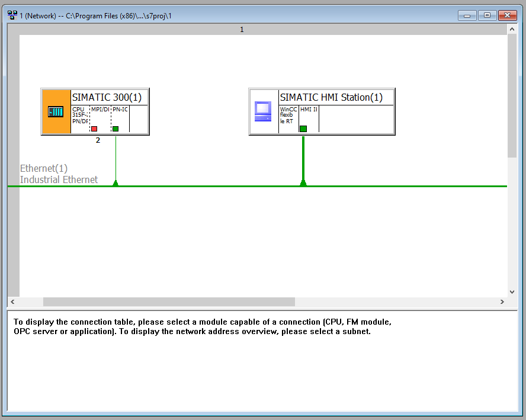The image size is (526, 420).
Task: Click the green HMI IE interface node
Action: click(303, 129)
